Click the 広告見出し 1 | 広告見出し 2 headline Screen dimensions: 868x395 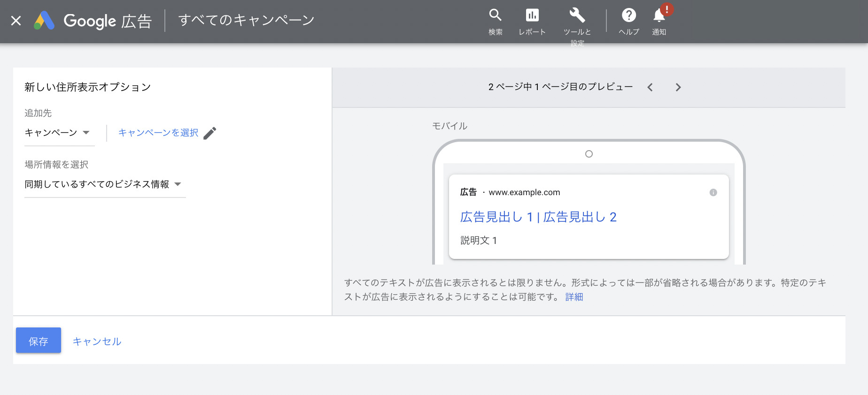pos(538,217)
